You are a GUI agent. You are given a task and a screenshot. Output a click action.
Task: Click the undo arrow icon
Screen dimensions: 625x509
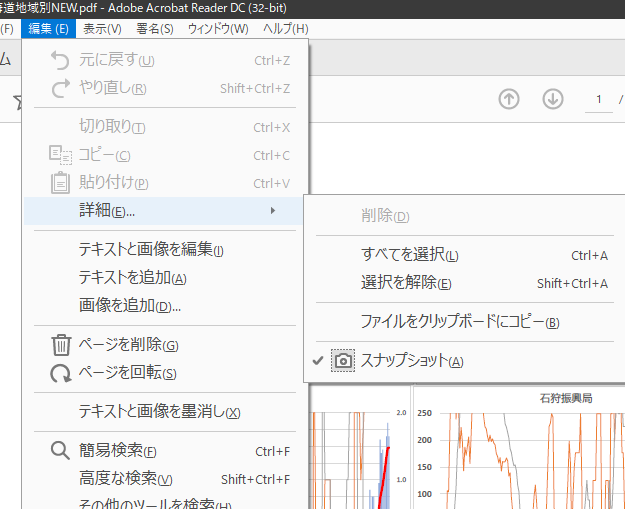pos(60,61)
